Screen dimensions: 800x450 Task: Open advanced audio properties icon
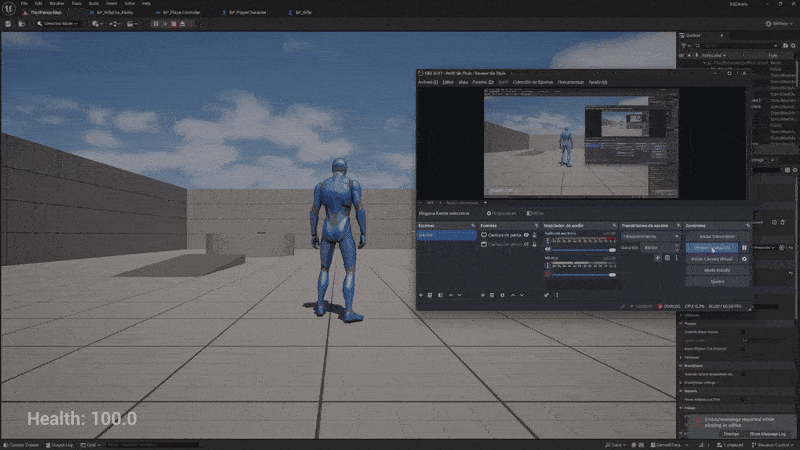546,295
